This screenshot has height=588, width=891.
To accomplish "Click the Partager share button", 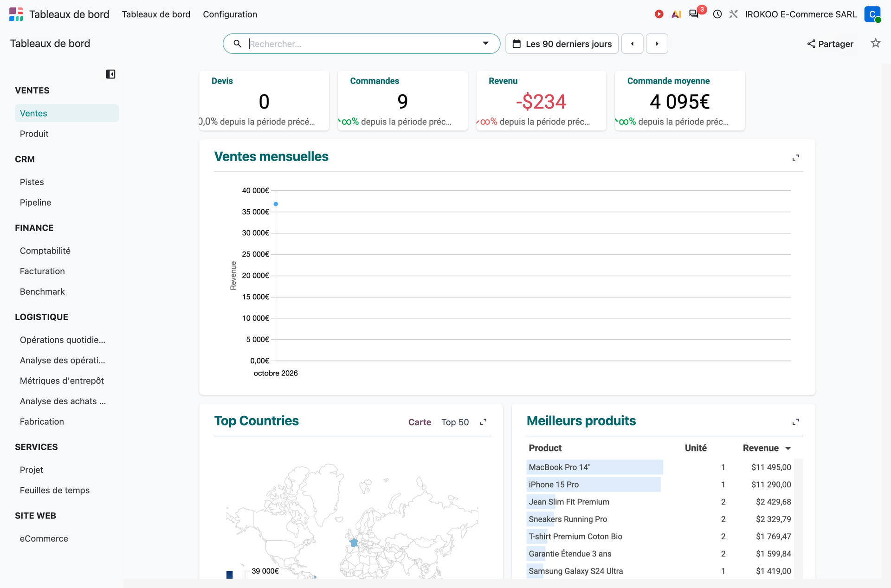I will [830, 44].
